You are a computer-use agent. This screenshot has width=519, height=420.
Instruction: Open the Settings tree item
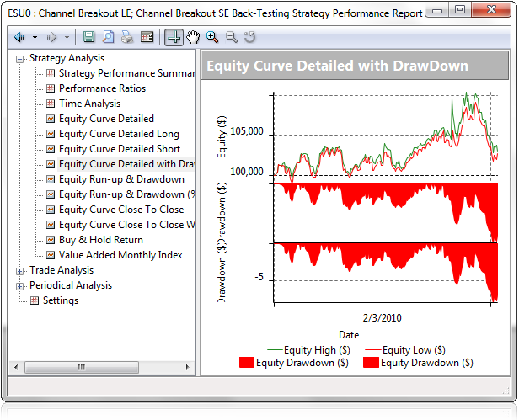coord(61,301)
